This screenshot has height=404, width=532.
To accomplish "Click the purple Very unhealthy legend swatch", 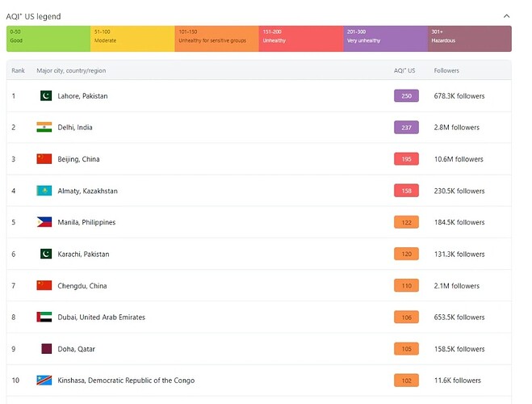I will pos(385,39).
